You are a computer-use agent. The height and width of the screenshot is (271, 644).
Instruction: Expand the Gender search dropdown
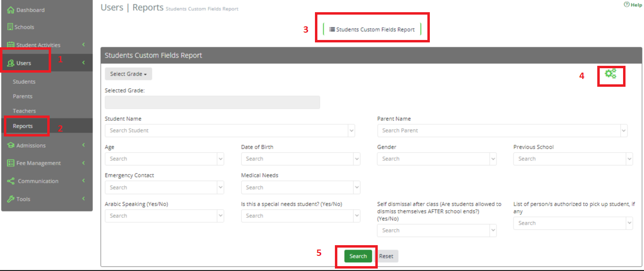(493, 159)
